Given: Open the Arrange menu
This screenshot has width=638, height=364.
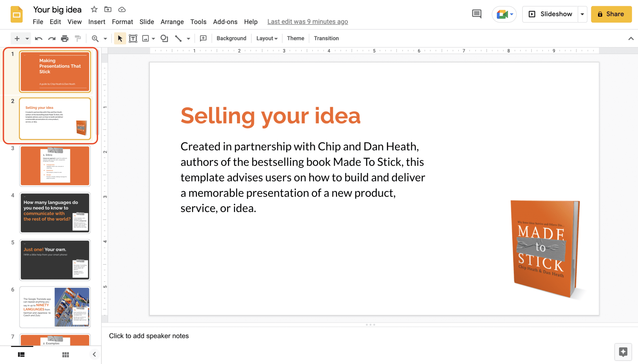Looking at the screenshot, I should pyautogui.click(x=172, y=22).
